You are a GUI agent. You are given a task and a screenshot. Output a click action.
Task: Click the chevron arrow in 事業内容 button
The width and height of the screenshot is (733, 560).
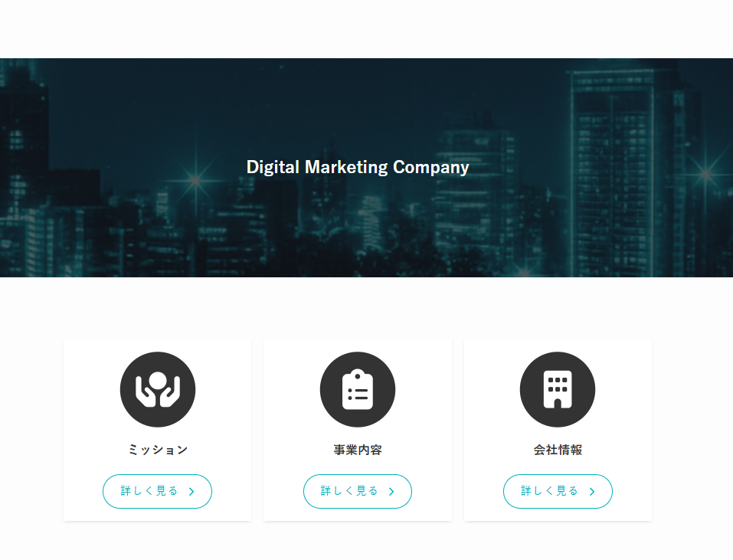(391, 491)
